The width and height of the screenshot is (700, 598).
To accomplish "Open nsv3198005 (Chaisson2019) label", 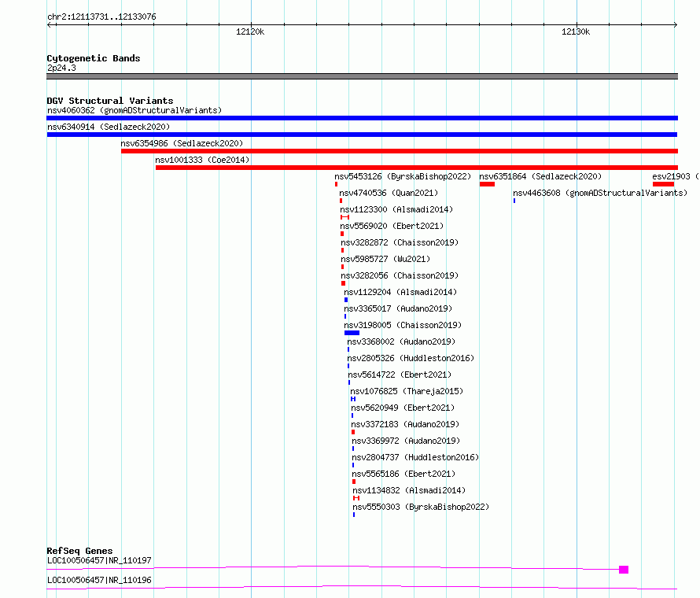I will coord(403,325).
